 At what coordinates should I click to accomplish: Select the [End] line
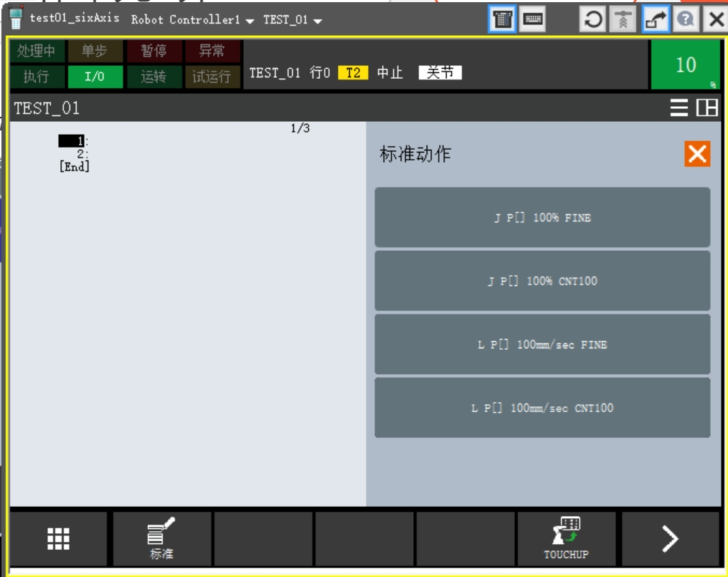(75, 166)
